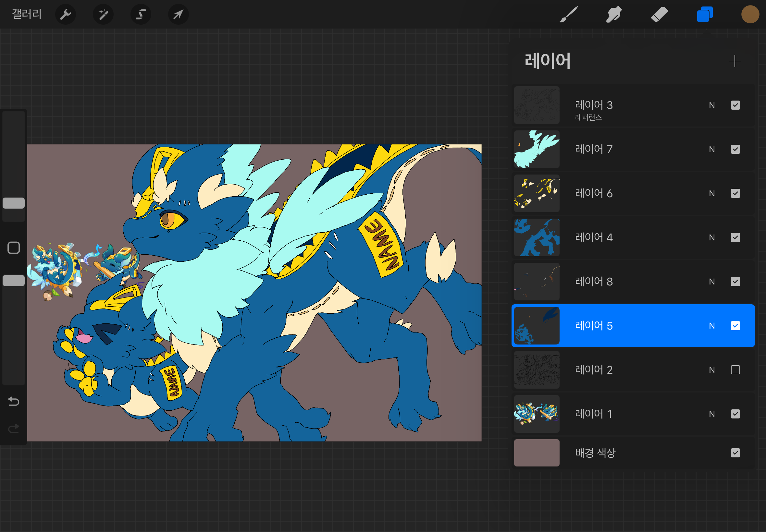Viewport: 766px width, 532px height.
Task: Activate the Transform arrow tool
Action: tap(179, 14)
